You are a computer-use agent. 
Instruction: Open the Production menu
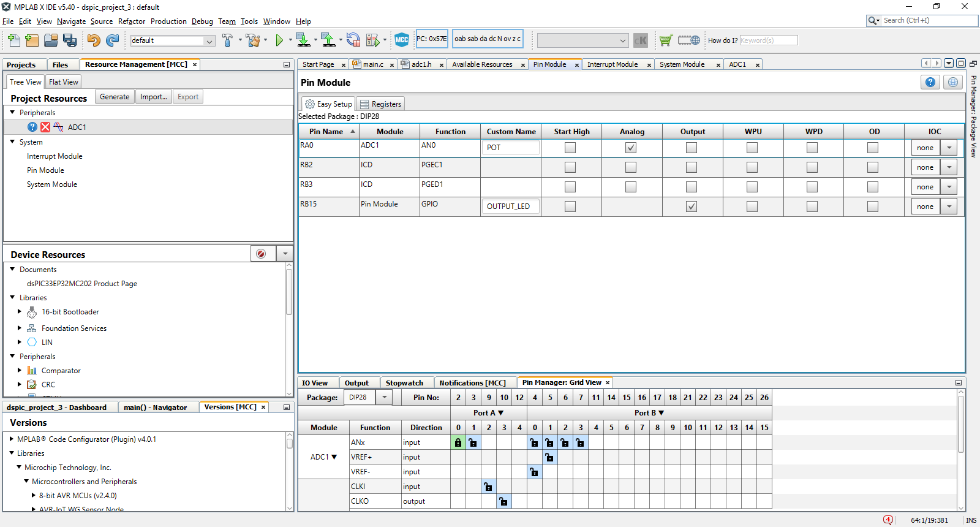(168, 21)
